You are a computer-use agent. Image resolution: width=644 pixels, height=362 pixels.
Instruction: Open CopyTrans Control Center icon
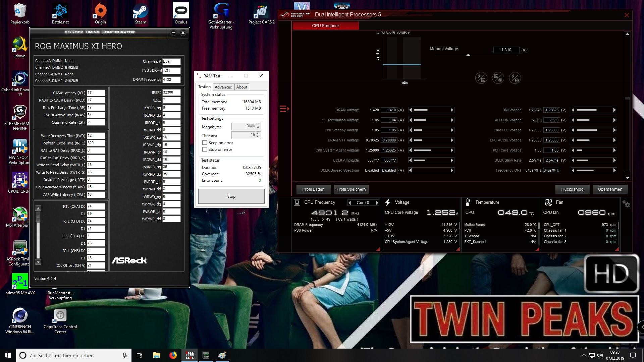click(x=60, y=321)
